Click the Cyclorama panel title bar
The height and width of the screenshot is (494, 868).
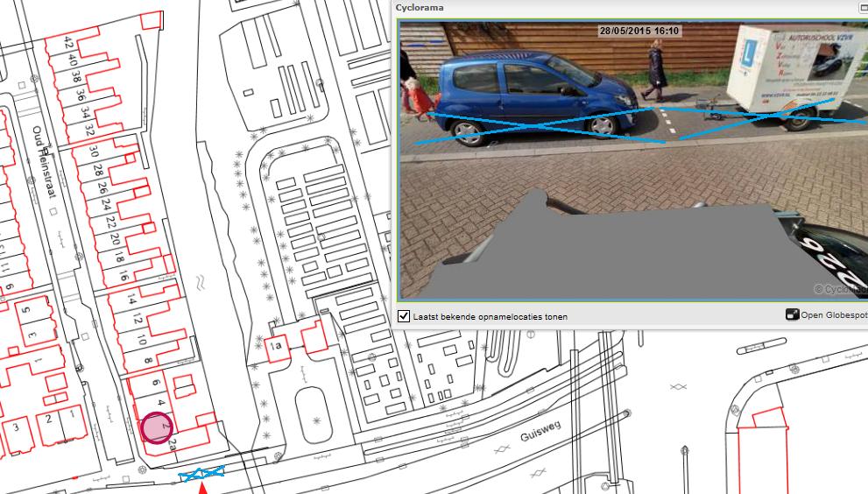click(x=613, y=8)
